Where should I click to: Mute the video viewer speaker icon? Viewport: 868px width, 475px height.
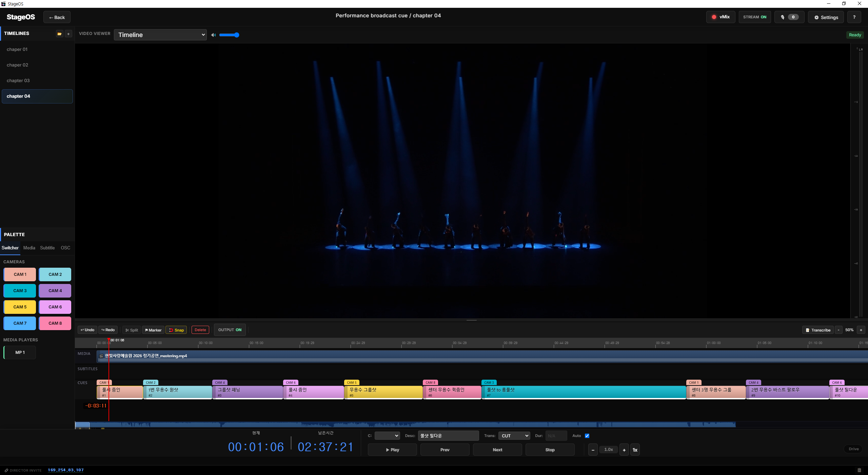pyautogui.click(x=213, y=35)
